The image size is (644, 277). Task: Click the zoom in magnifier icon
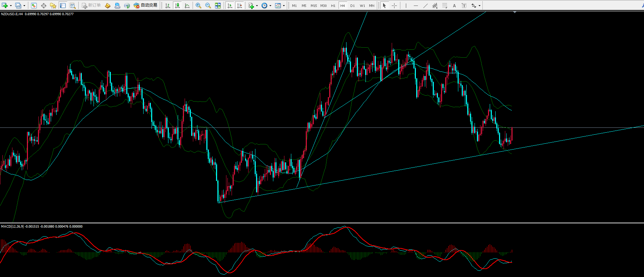(x=198, y=6)
